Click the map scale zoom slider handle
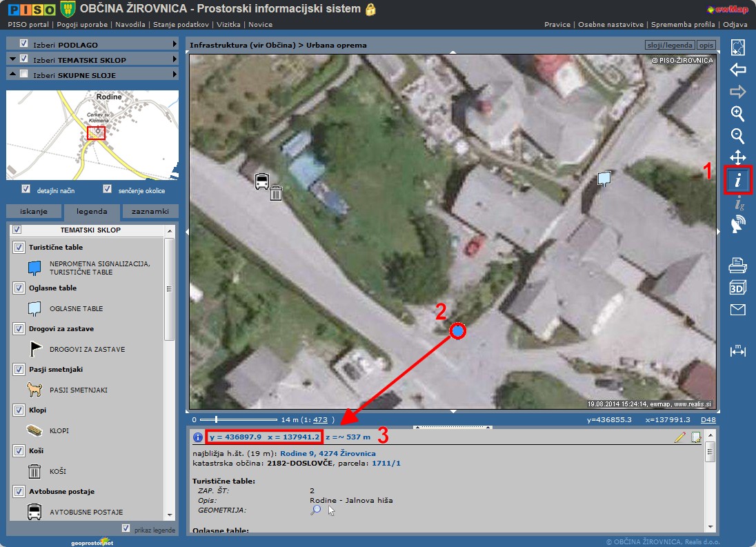This screenshot has height=547, width=756. (217, 419)
